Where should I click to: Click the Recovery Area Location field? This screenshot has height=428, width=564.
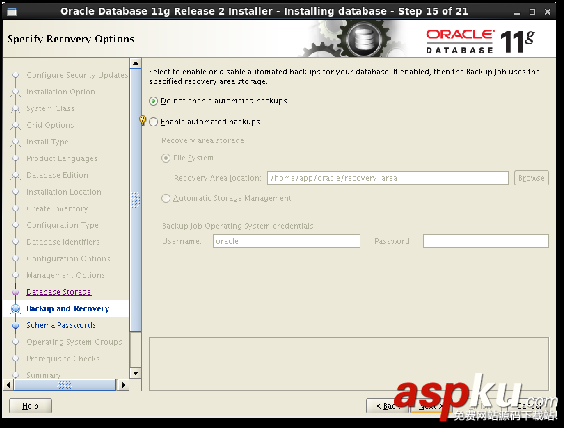click(388, 178)
